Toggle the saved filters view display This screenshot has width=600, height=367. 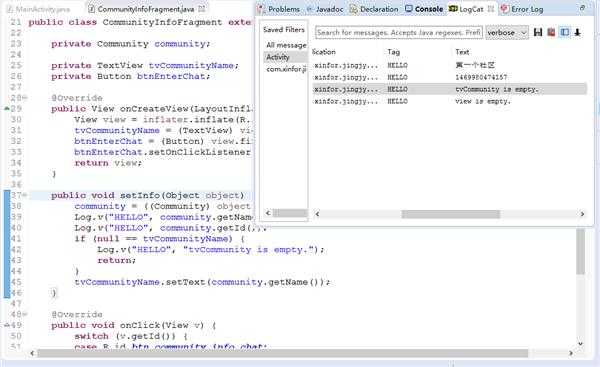564,33
